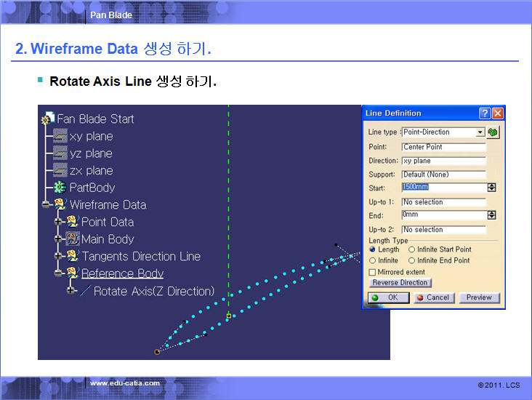
Task: Click the green icon beside Line type
Action: coord(493,132)
